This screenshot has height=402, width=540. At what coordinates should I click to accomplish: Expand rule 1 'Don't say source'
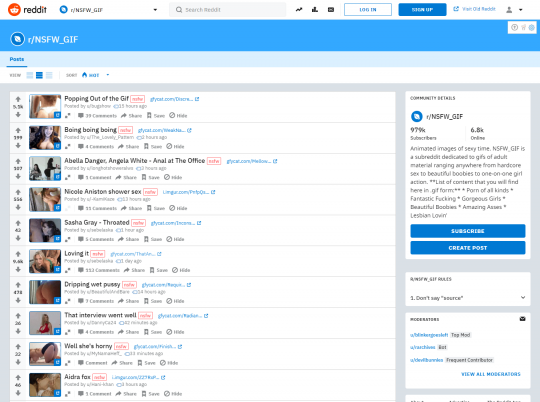468,298
